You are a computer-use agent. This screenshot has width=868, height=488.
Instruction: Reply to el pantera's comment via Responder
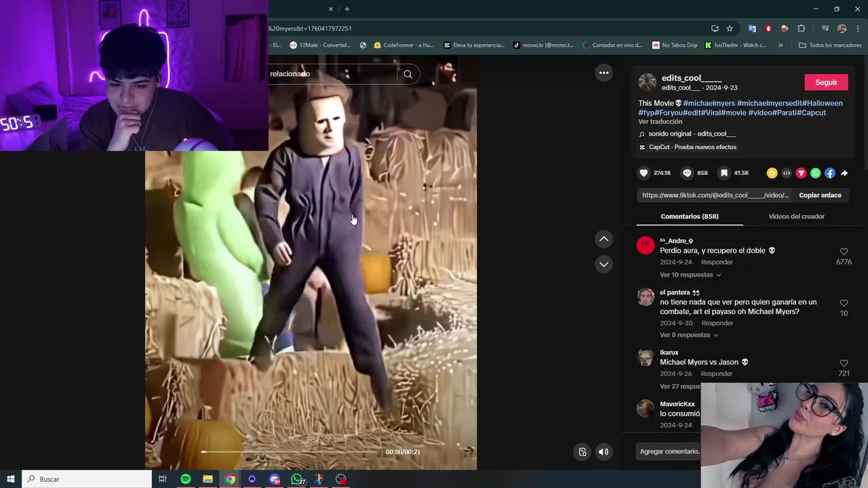click(717, 323)
